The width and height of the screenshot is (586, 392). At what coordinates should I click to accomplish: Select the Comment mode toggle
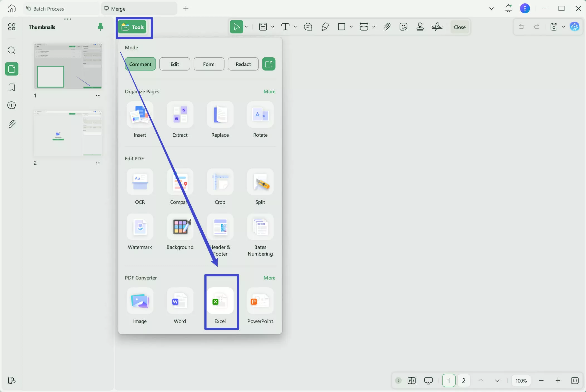pos(140,64)
